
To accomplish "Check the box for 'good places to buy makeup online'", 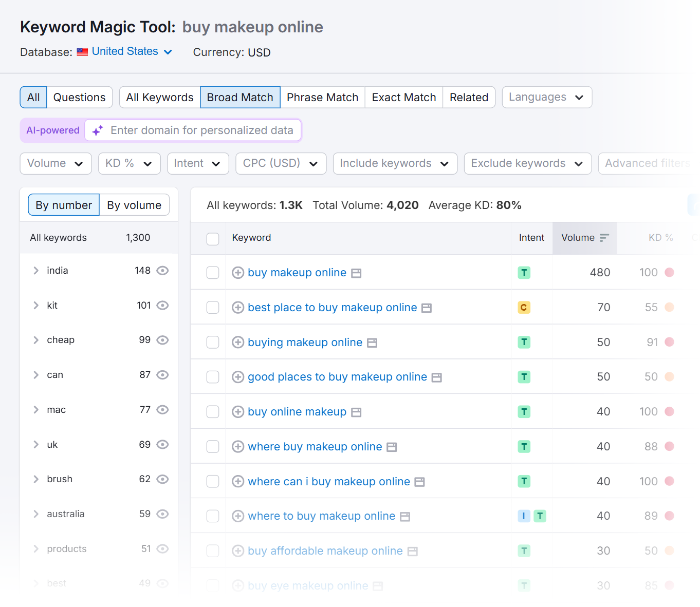I will tap(213, 377).
